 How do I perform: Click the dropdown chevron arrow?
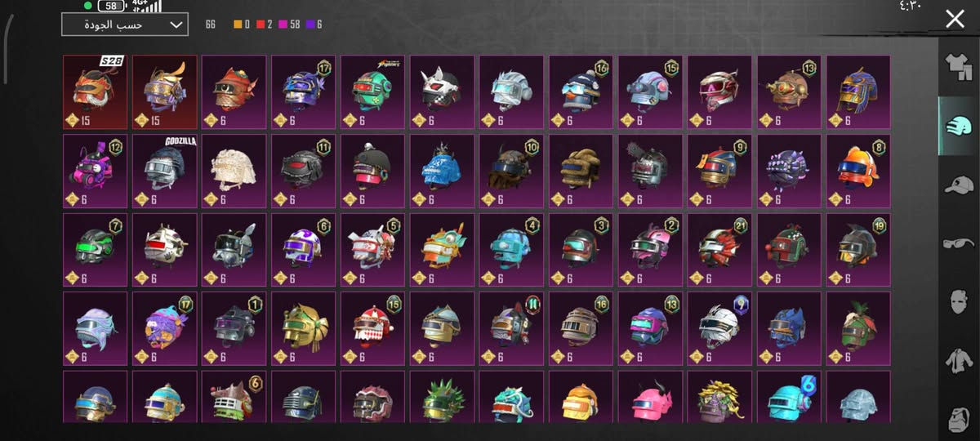coord(176,25)
